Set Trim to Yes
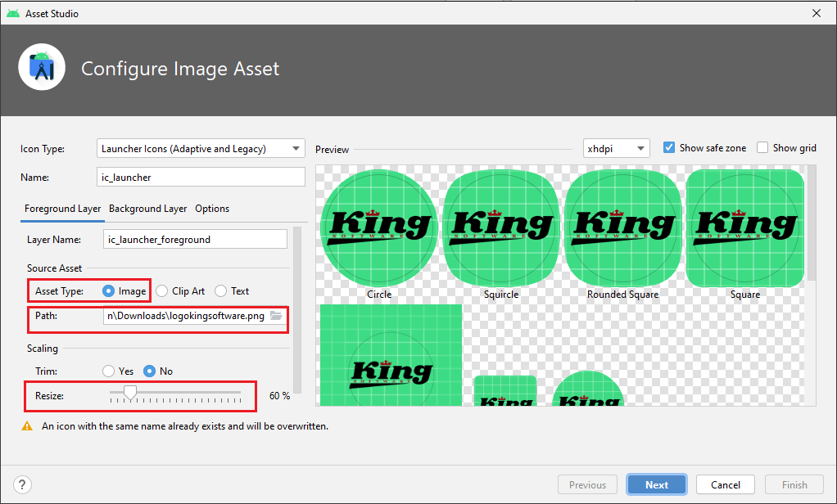 pyautogui.click(x=109, y=371)
